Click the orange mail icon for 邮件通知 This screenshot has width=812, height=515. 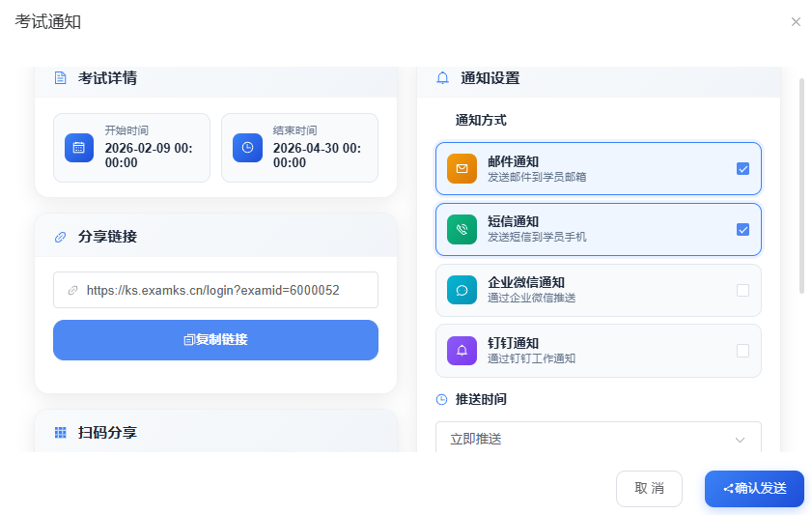pyautogui.click(x=462, y=168)
